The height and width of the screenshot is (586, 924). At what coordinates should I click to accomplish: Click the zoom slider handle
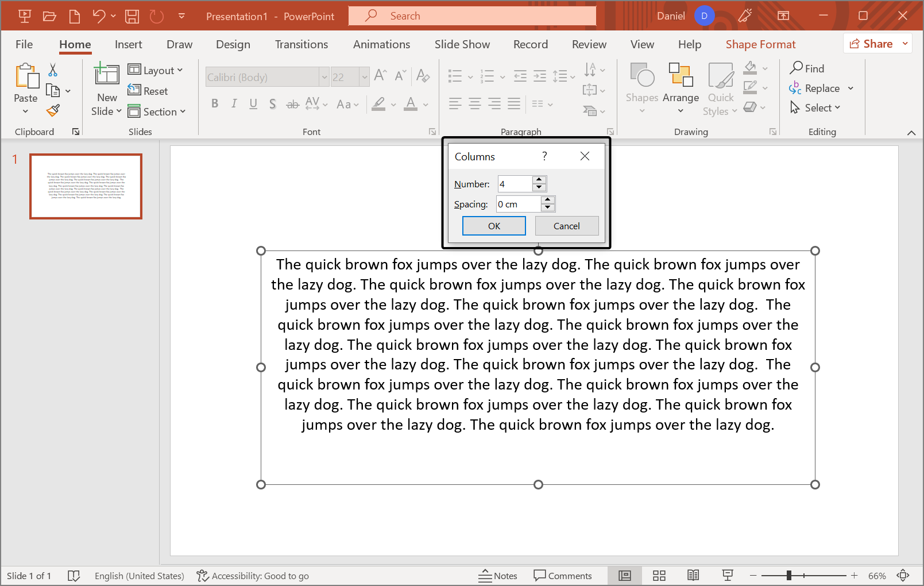click(x=789, y=576)
